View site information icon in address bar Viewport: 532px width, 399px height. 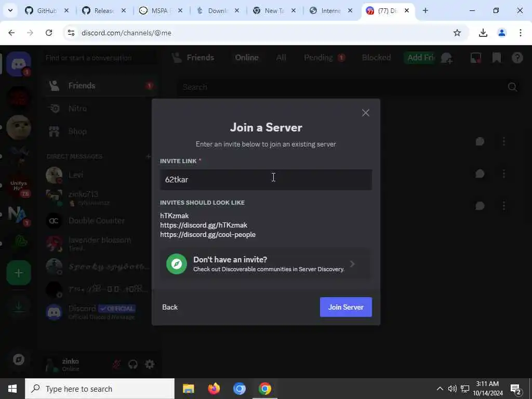click(x=71, y=33)
